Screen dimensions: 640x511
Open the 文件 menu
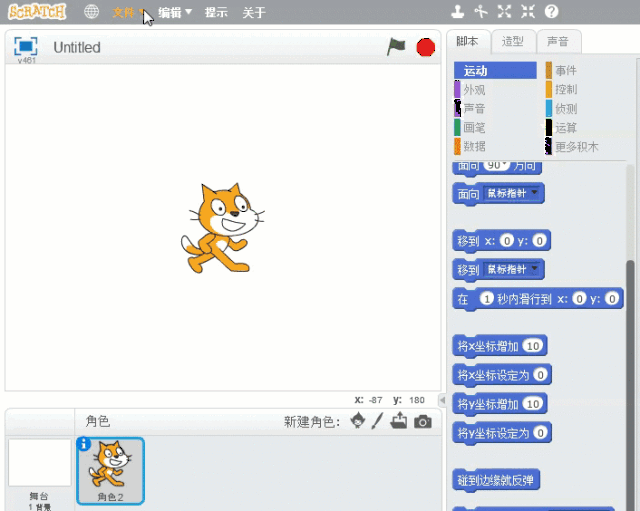tap(128, 12)
